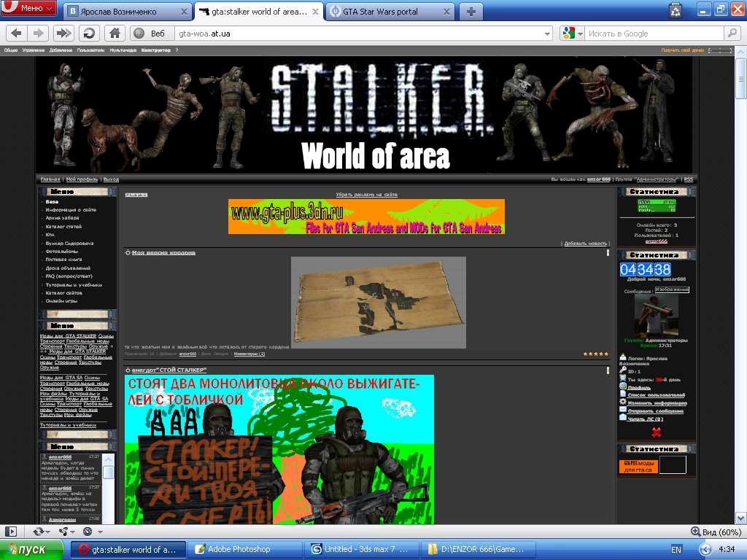Open the Моя версия кордона post title
Viewport: 747px width, 560px height.
(x=163, y=253)
